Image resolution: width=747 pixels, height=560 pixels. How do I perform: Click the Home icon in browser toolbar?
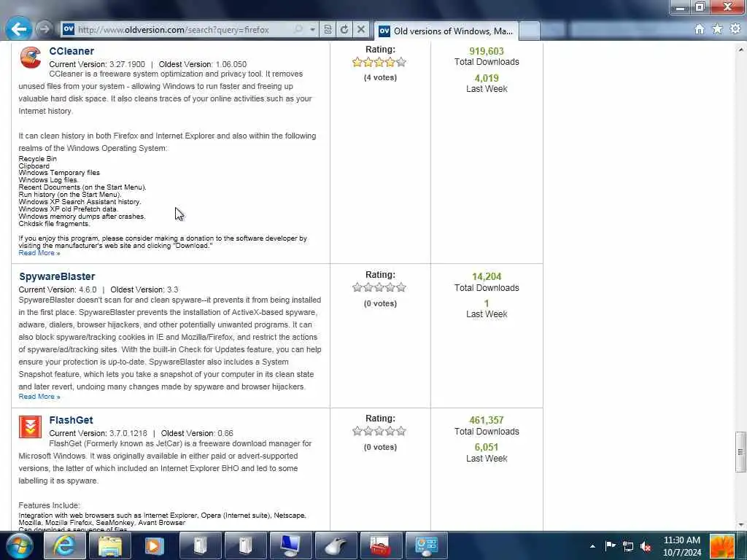[700, 29]
